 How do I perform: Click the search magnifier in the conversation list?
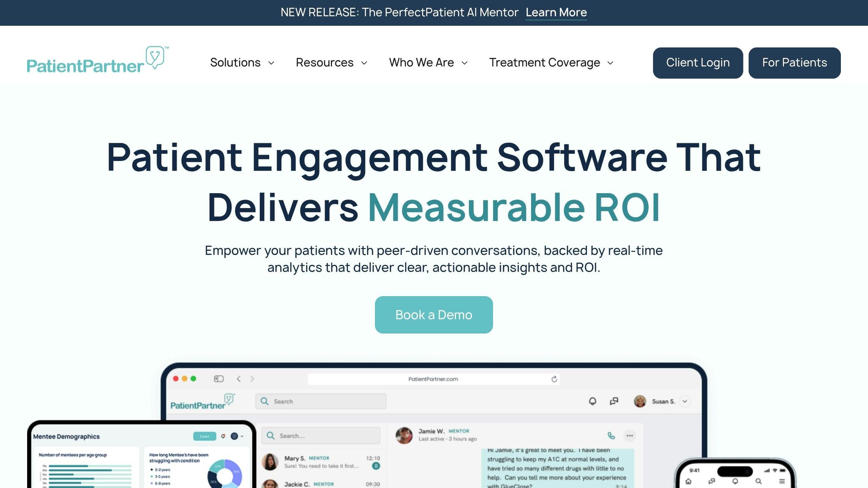(270, 435)
